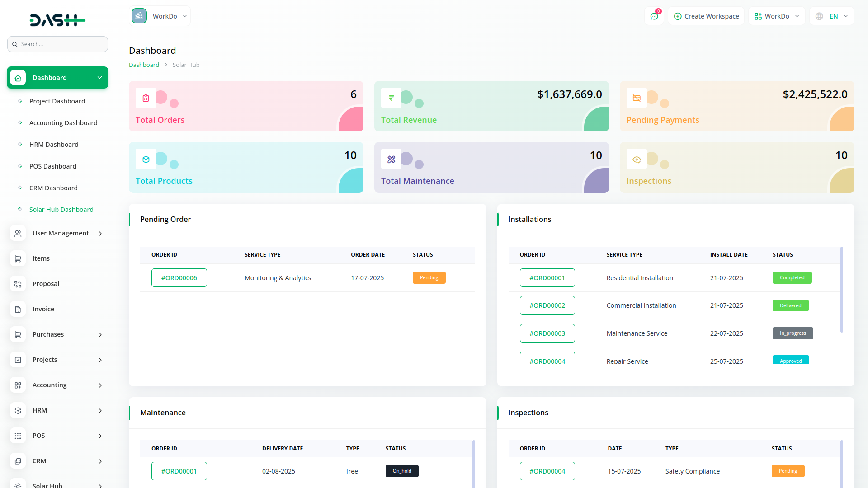Open Invoice from the sidebar
The height and width of the screenshot is (488, 868).
(x=43, y=309)
